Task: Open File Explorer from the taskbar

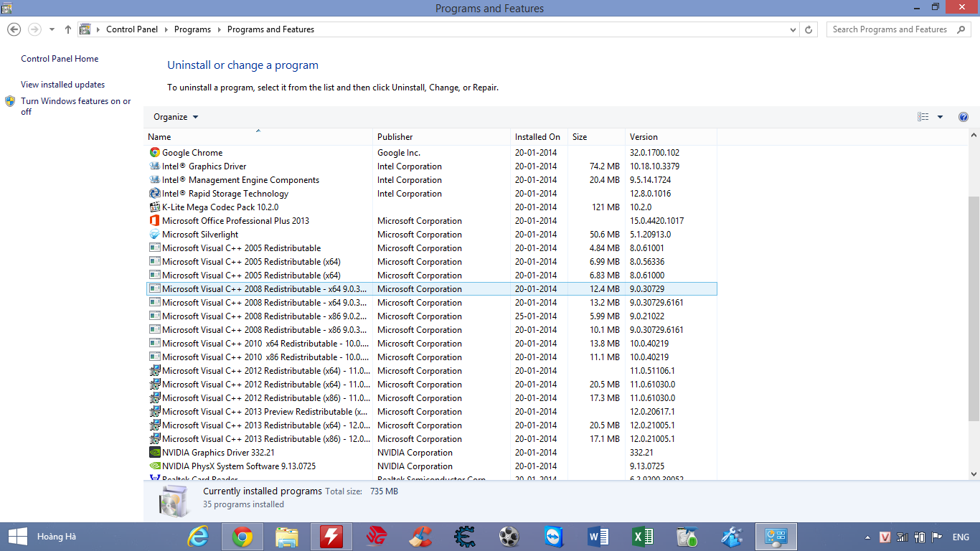Action: tap(287, 537)
